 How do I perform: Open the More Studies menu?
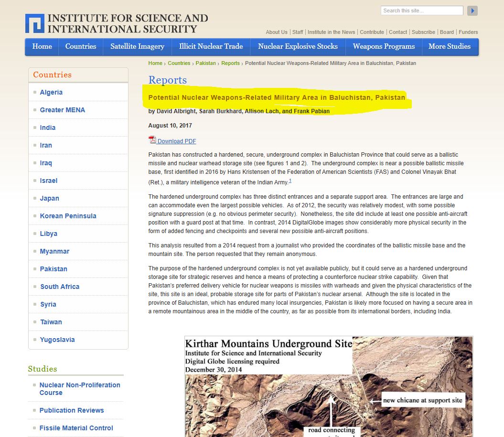[x=450, y=47]
